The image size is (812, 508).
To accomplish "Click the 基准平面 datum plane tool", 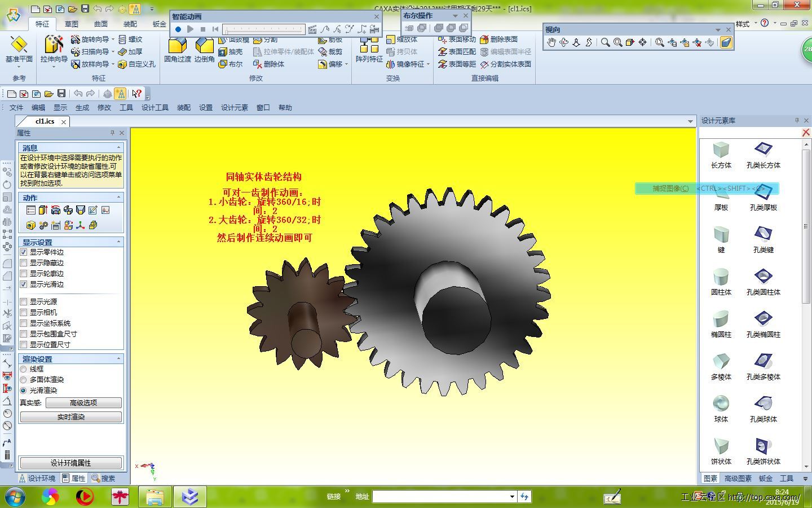I will (x=19, y=49).
